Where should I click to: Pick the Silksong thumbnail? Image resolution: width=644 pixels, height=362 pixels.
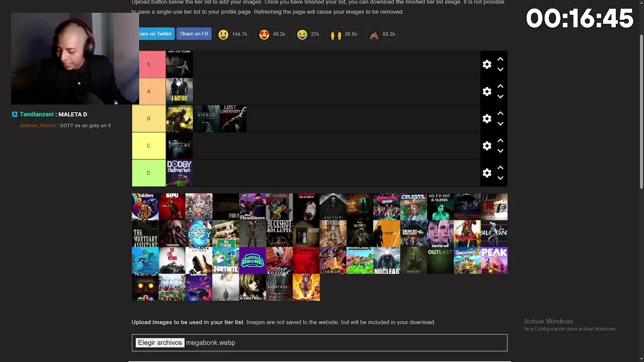tap(279, 260)
